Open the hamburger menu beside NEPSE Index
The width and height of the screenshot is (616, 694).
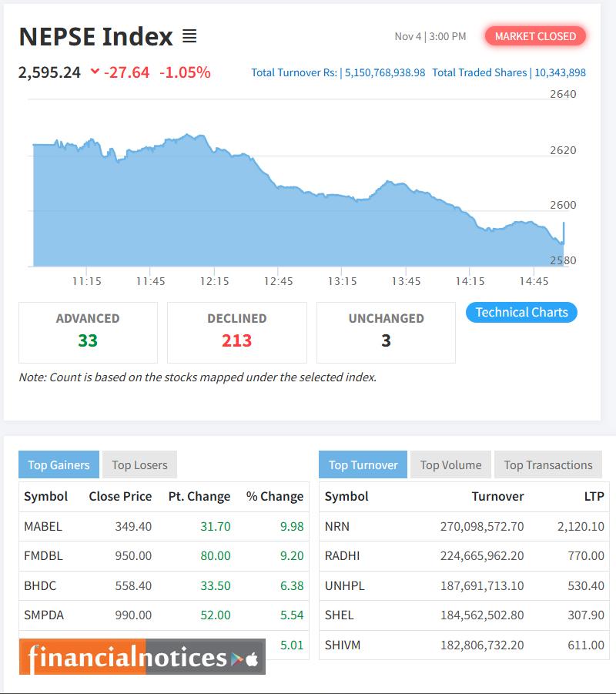point(191,35)
